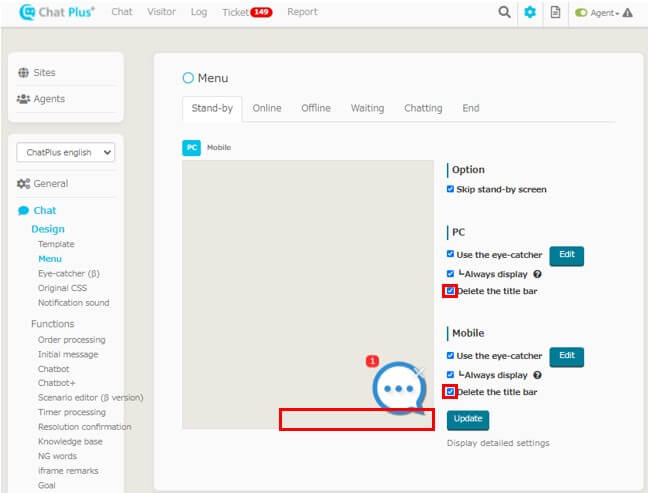Open Display detailed settings link
The height and width of the screenshot is (493, 648).
coord(498,443)
